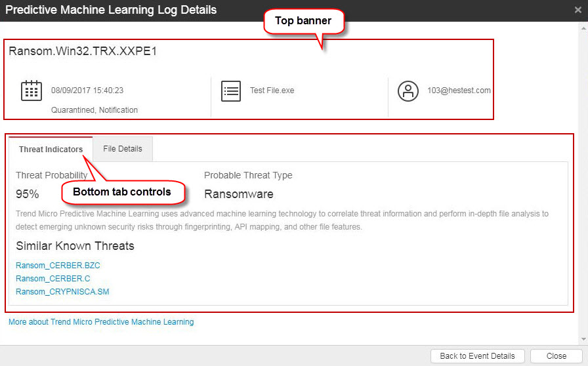Click the Test File.exe file name

click(272, 91)
